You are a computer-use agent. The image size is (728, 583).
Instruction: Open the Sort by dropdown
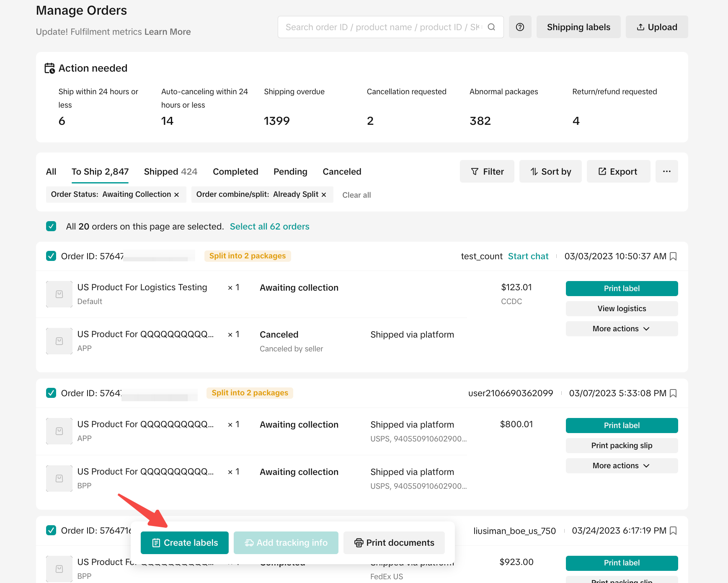coord(550,171)
